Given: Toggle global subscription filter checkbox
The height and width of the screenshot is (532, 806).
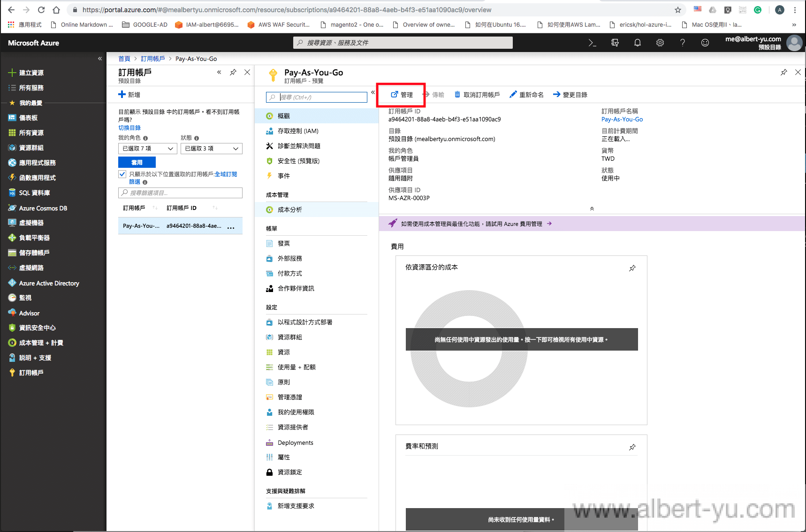Looking at the screenshot, I should [x=122, y=174].
